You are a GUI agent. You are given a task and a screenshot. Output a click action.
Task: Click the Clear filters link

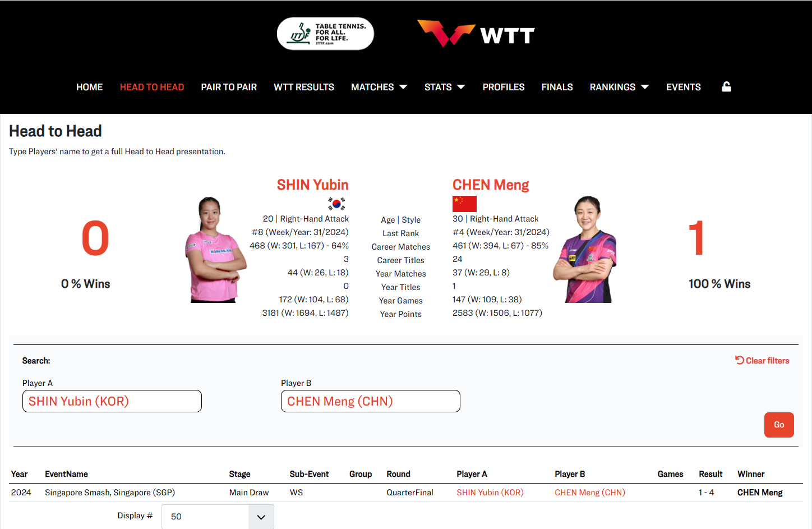(762, 361)
